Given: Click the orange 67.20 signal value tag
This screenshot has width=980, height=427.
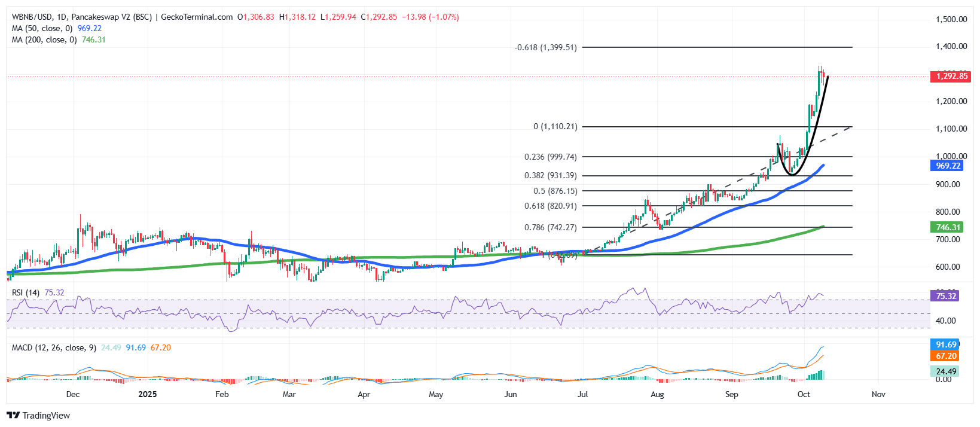Looking at the screenshot, I should [x=945, y=356].
